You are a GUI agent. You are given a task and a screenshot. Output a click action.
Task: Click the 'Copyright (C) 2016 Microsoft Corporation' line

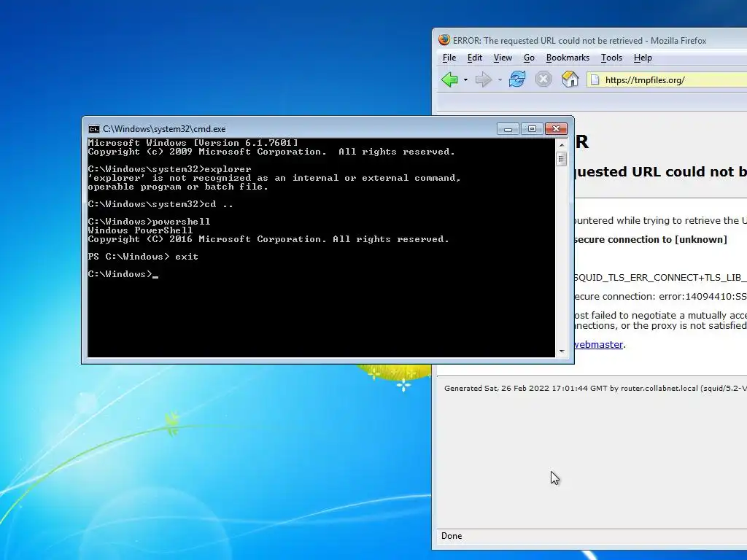pyautogui.click(x=268, y=239)
